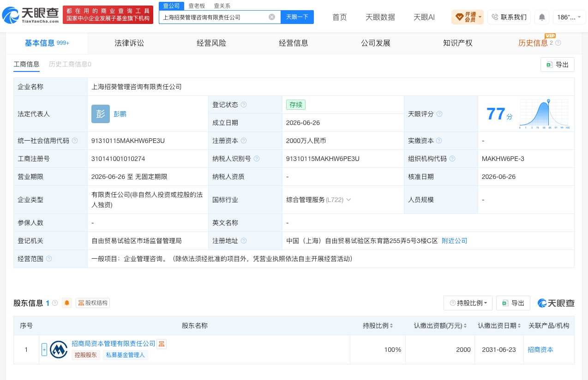
Task: Click the equity chart icon beside 招商局资本管理有限责任公司
Action: pyautogui.click(x=162, y=344)
